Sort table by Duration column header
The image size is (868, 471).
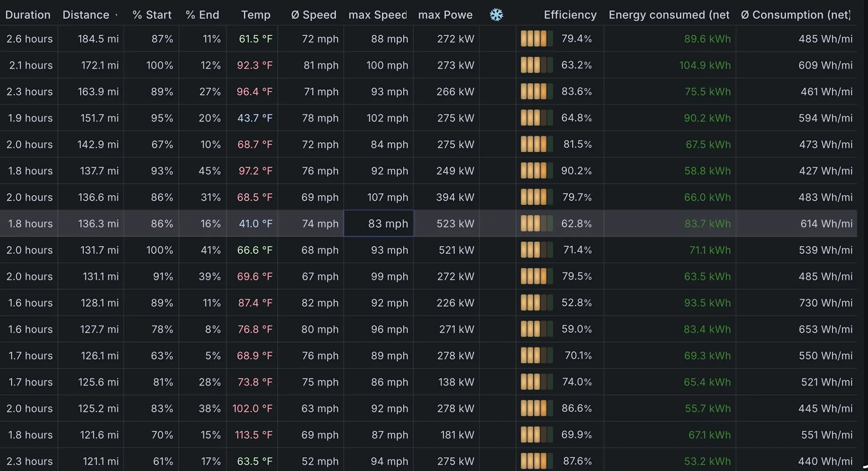pyautogui.click(x=28, y=15)
